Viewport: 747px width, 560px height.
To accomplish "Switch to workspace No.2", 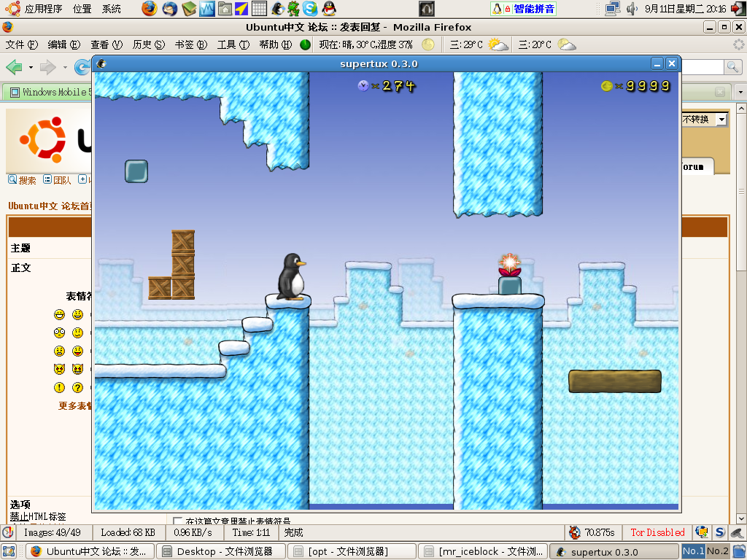I will [x=718, y=551].
